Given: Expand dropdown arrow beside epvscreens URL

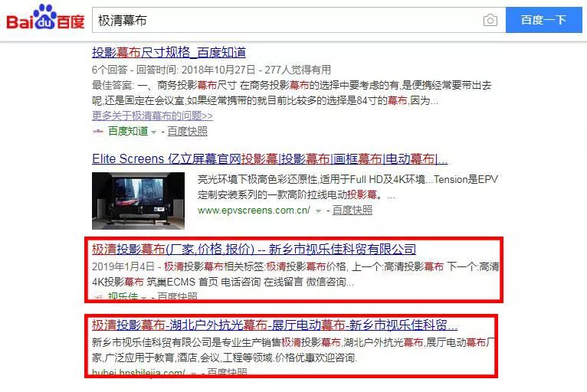Looking at the screenshot, I should tap(318, 211).
